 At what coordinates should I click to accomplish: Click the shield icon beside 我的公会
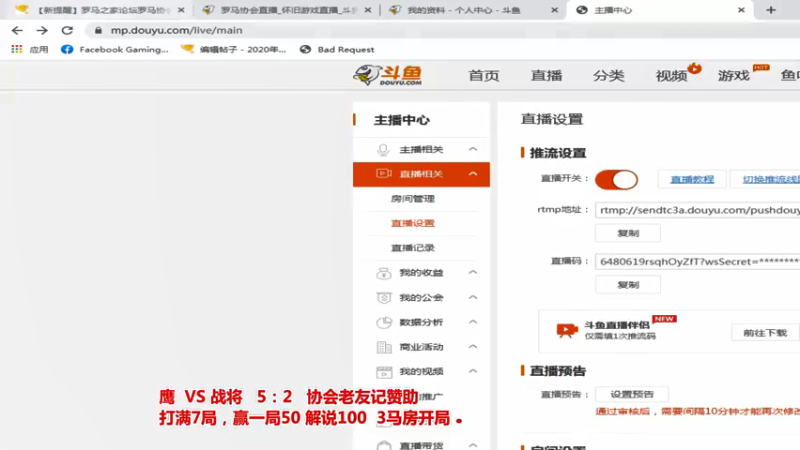pos(384,297)
